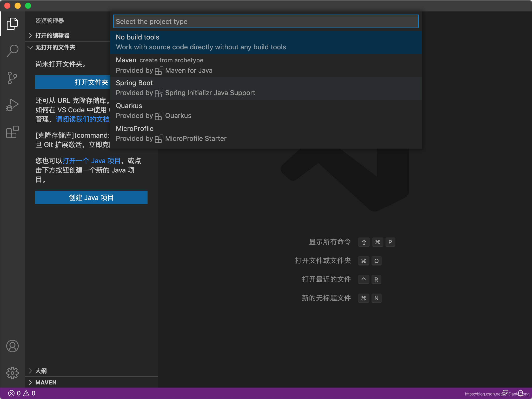
Task: Click the 资源管理器 panel title
Action: pos(49,21)
